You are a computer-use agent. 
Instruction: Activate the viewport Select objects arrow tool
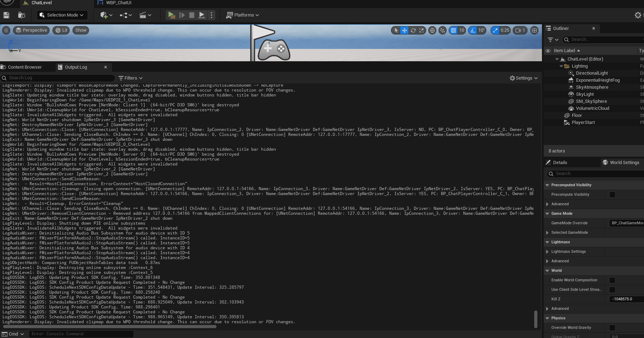click(396, 30)
